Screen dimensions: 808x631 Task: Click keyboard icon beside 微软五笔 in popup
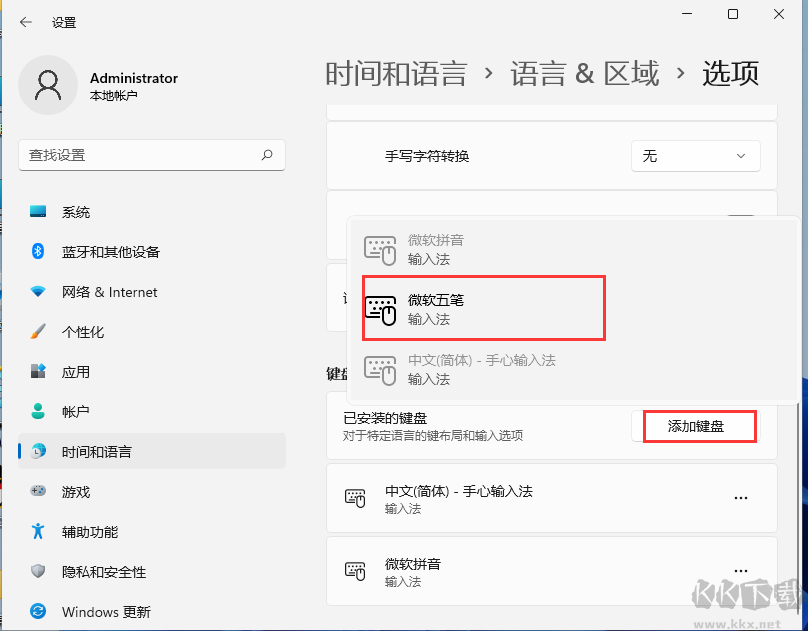point(380,310)
